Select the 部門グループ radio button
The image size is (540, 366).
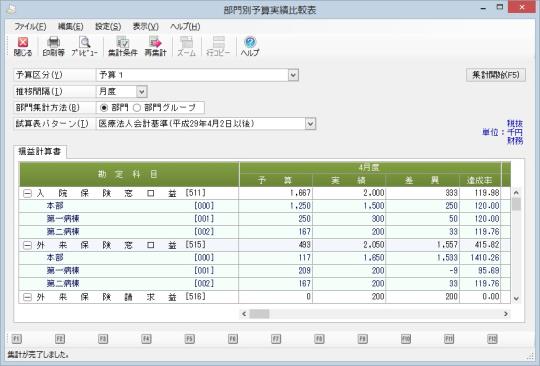point(137,108)
